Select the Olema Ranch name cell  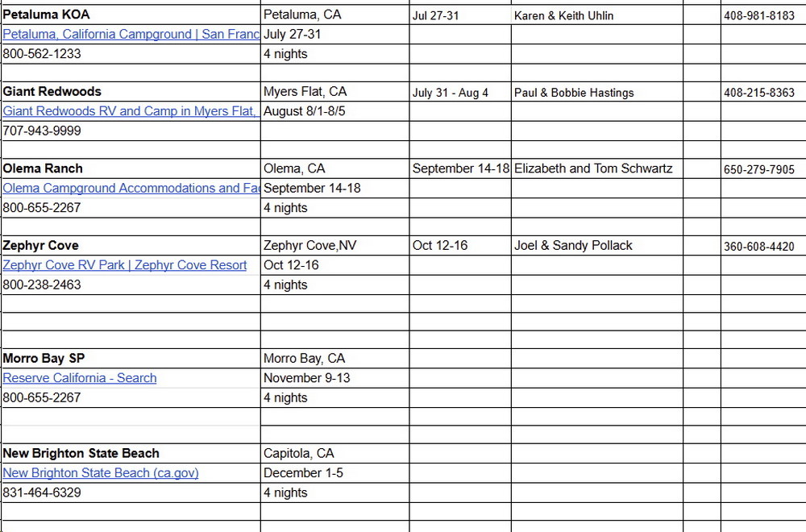(x=43, y=168)
